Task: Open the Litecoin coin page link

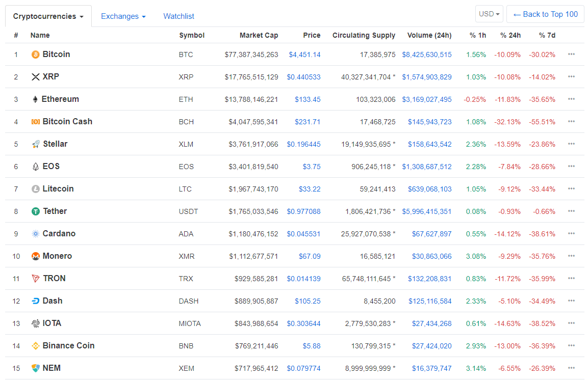Action: [x=58, y=189]
